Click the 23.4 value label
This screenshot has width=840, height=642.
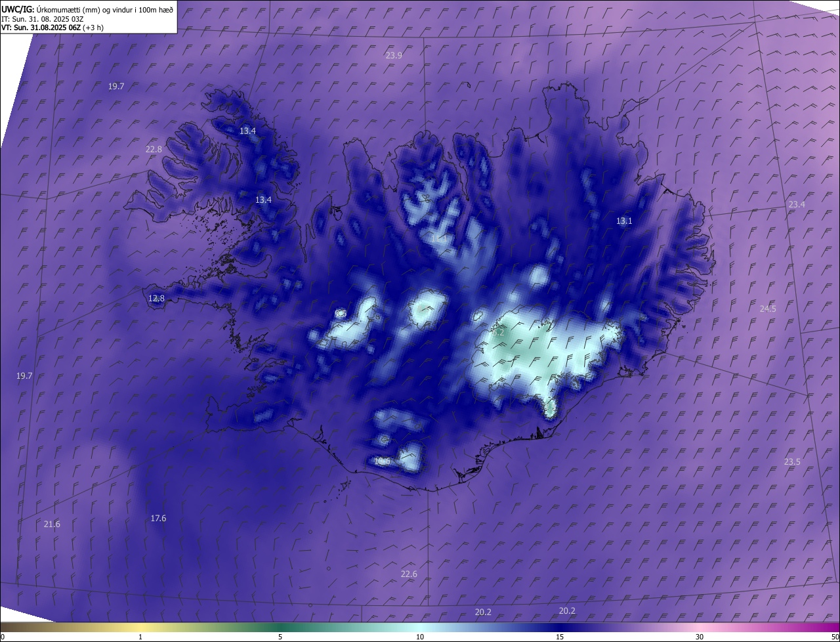(x=797, y=205)
